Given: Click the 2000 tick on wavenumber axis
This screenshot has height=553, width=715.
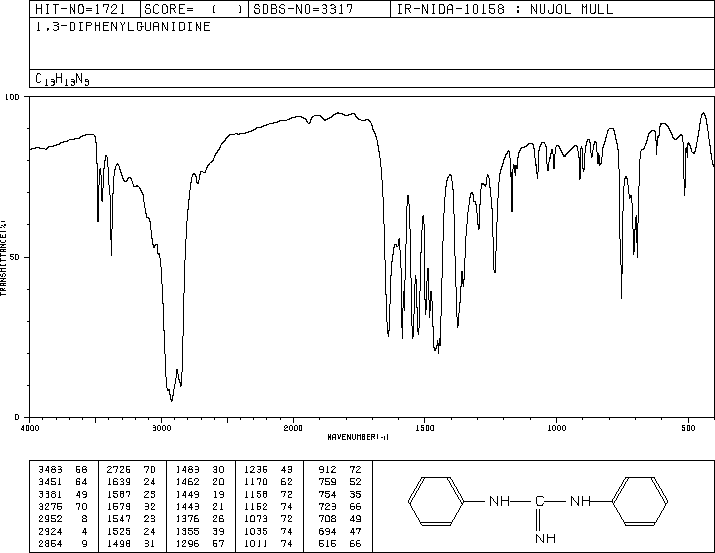Looking at the screenshot, I should 293,428.
